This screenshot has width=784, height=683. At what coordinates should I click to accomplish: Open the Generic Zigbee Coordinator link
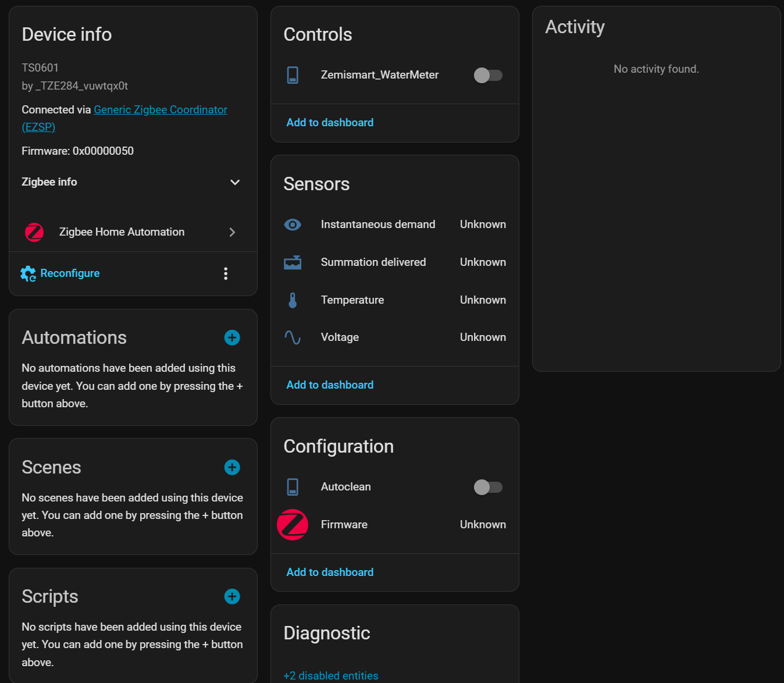[x=160, y=110]
